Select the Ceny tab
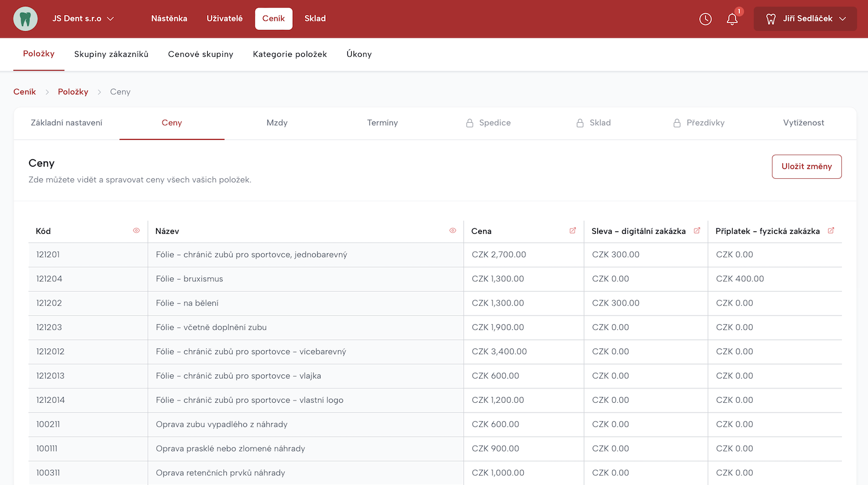 (x=172, y=123)
